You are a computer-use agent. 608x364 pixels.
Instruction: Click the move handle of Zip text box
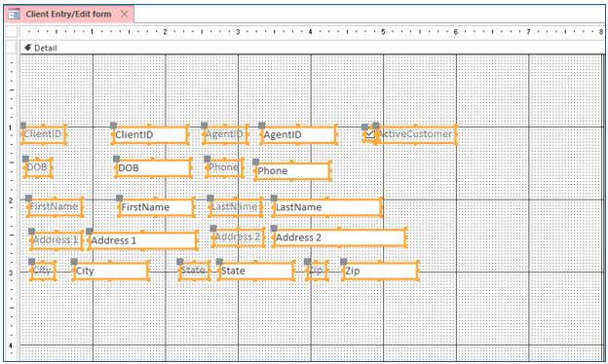(x=344, y=262)
